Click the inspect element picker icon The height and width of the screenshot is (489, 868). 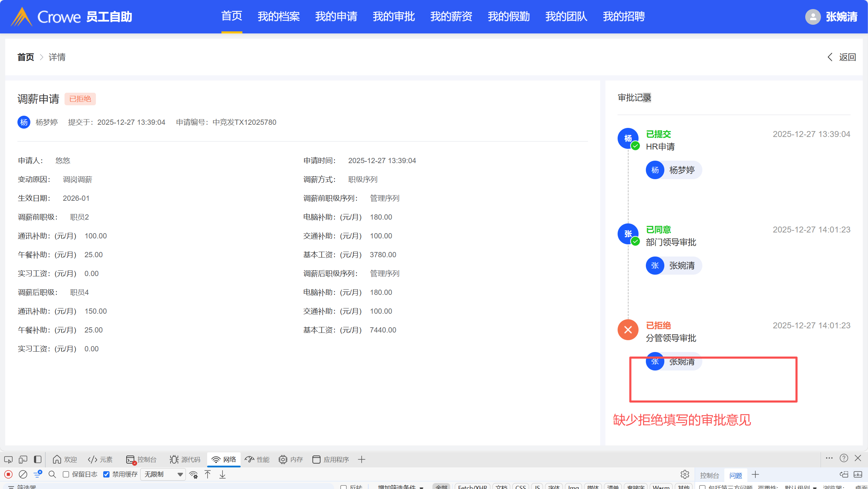(x=8, y=460)
